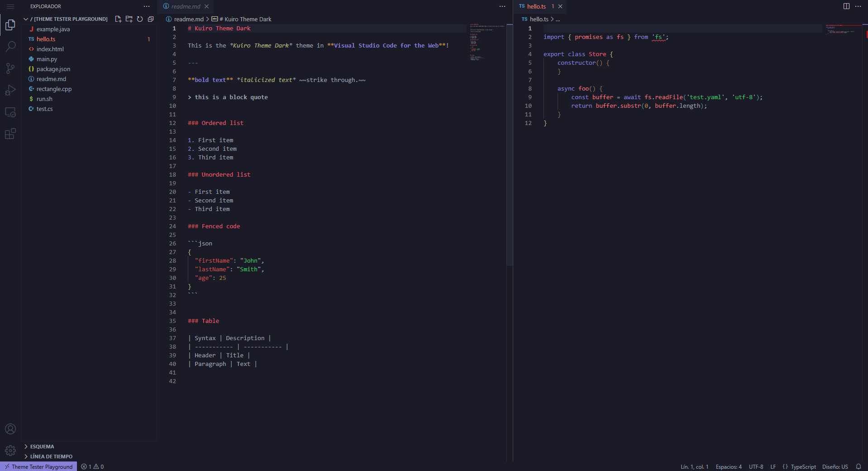Collapse all folders in explorer
This screenshot has width=868, height=471.
tap(151, 19)
